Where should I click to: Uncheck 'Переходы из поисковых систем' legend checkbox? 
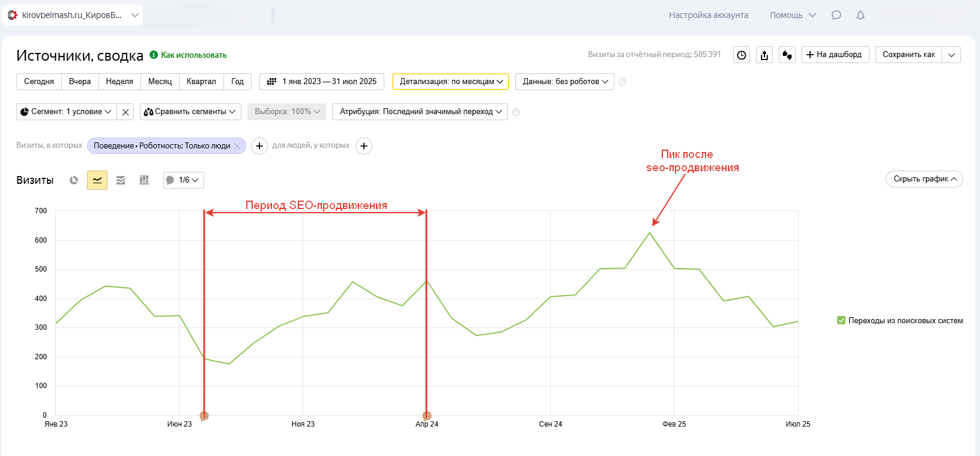tap(841, 320)
